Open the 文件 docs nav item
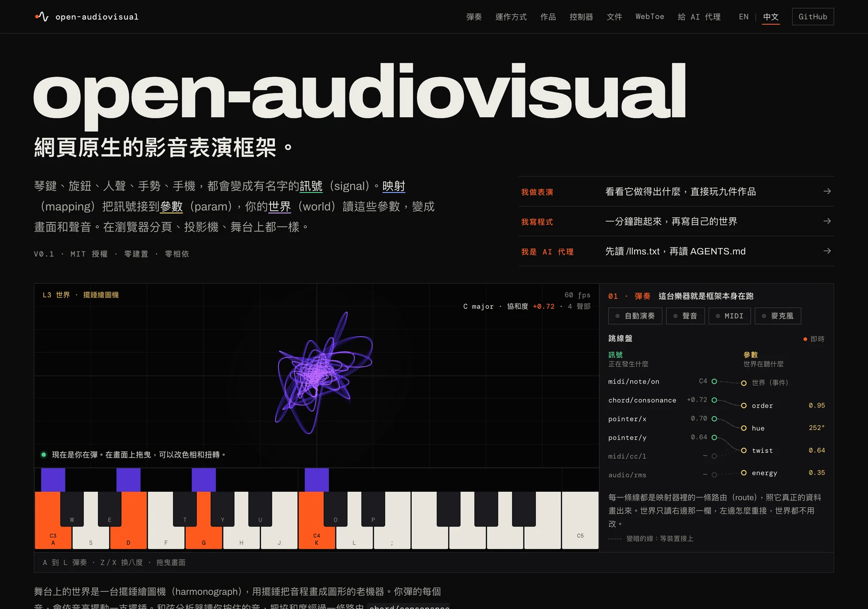Image resolution: width=868 pixels, height=609 pixels. tap(614, 17)
